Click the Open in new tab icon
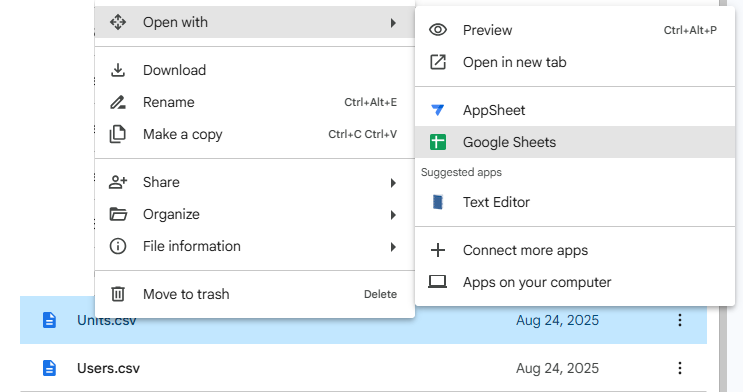This screenshot has width=745, height=392. coord(438,62)
